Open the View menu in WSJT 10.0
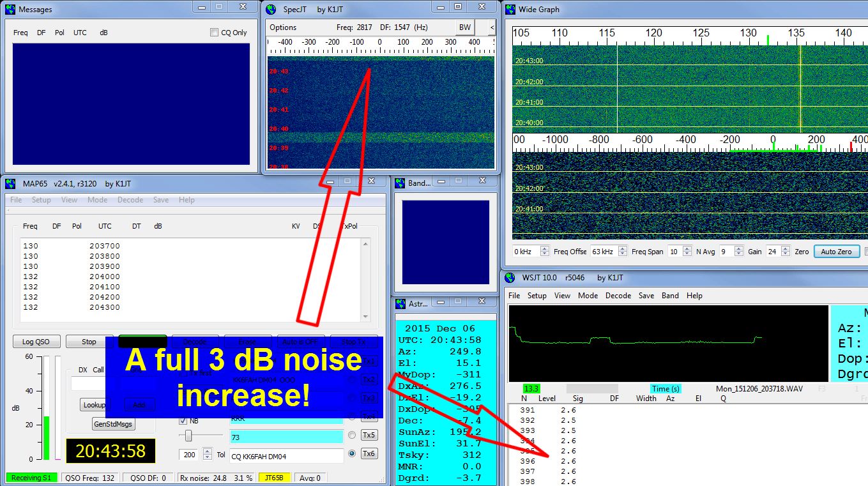The width and height of the screenshot is (868, 486). coord(562,296)
